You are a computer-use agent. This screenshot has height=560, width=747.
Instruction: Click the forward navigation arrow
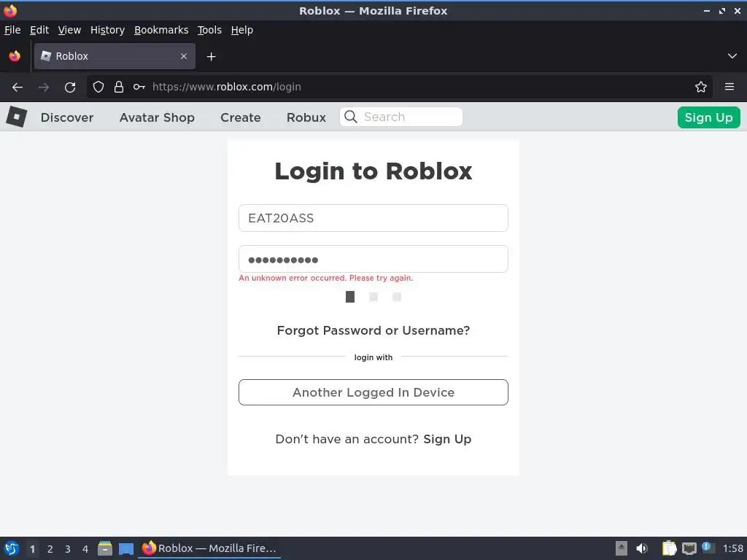pyautogui.click(x=44, y=87)
